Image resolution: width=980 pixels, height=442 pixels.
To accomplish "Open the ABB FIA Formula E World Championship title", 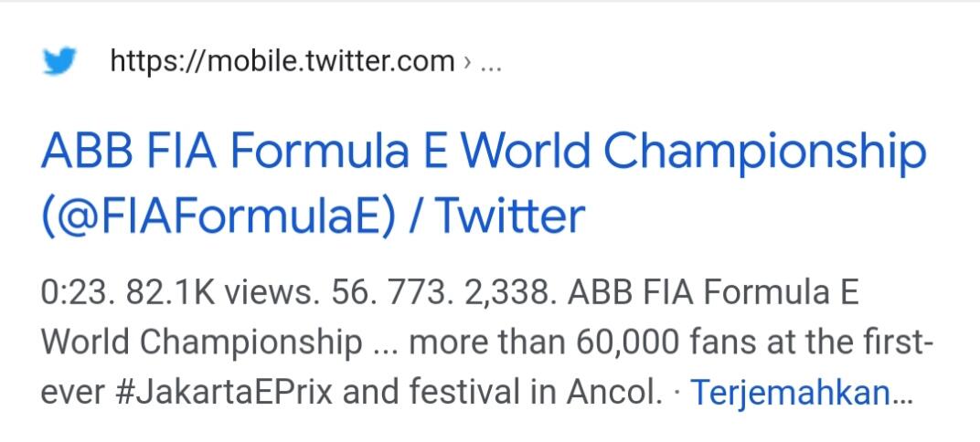I will pyautogui.click(x=483, y=152).
